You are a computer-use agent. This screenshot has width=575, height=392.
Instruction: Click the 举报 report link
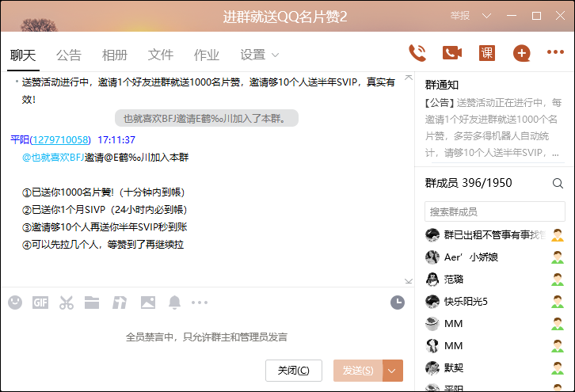pyautogui.click(x=460, y=16)
